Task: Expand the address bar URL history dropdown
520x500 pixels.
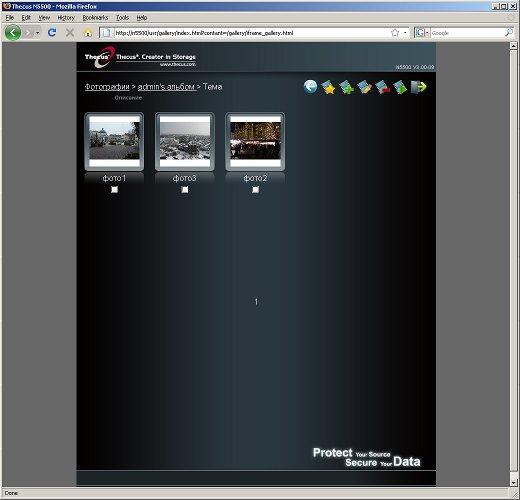Action: [x=405, y=33]
